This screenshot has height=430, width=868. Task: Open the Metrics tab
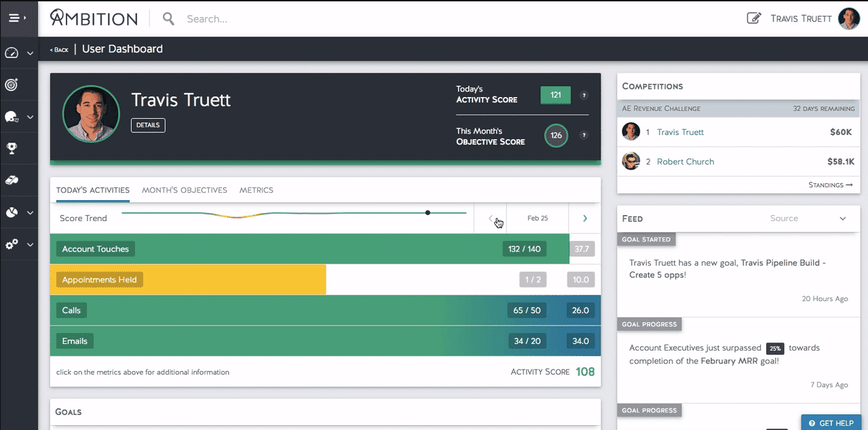tap(256, 190)
